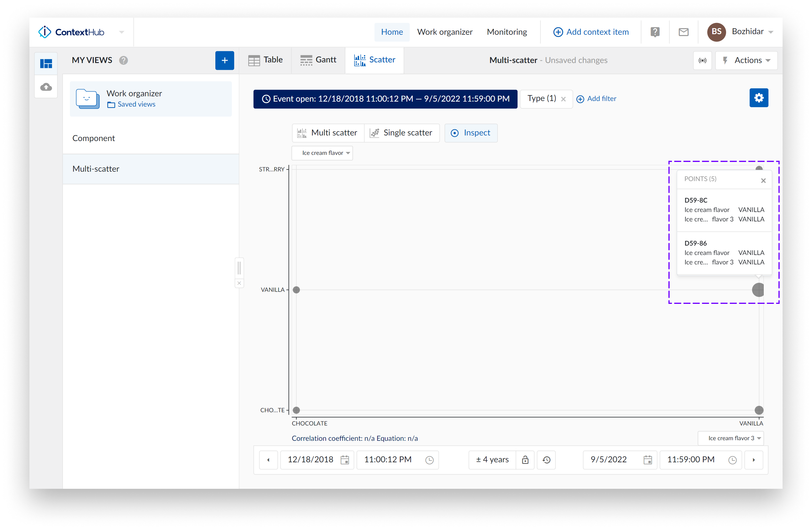Select the cloud upload sidebar icon

pos(46,87)
